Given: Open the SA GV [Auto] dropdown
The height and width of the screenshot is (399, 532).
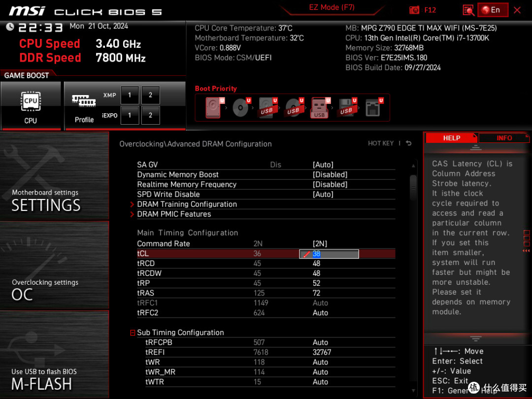Looking at the screenshot, I should (x=323, y=165).
